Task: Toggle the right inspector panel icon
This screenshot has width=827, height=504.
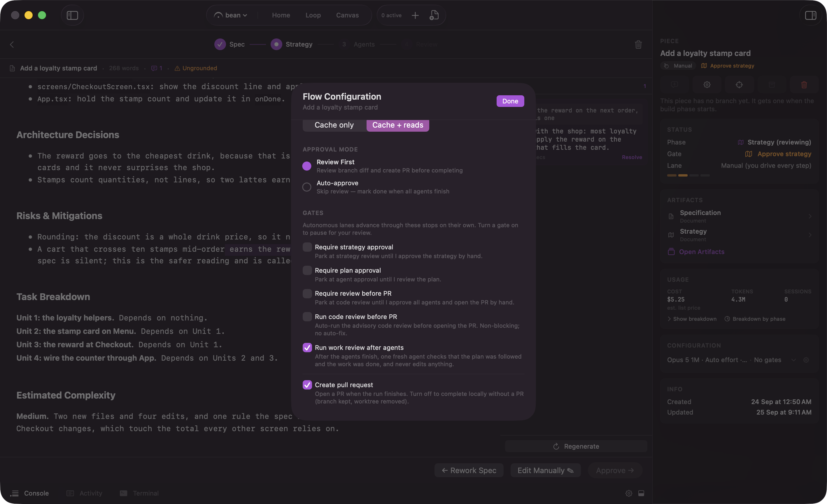Action: click(x=810, y=15)
